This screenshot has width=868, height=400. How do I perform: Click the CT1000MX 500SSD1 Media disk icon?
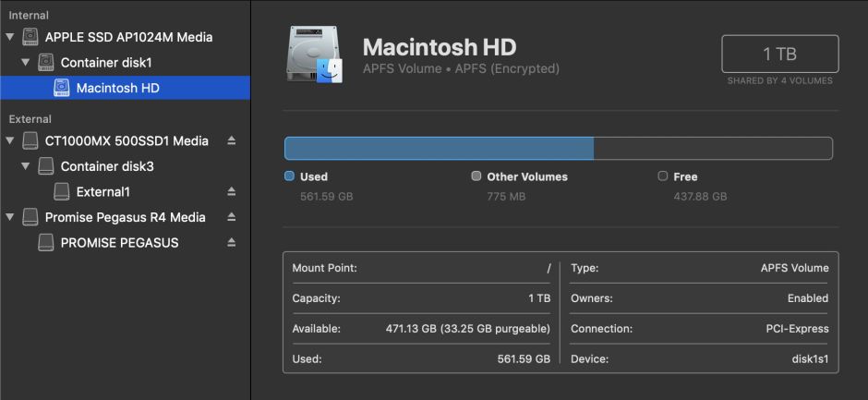coord(30,140)
